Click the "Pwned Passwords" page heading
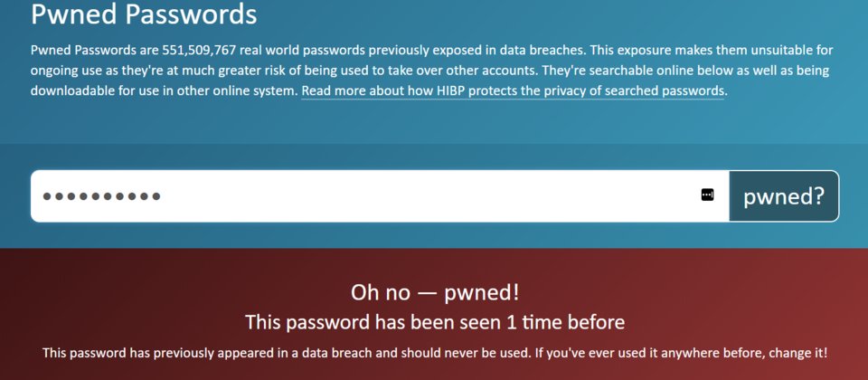 [x=144, y=14]
